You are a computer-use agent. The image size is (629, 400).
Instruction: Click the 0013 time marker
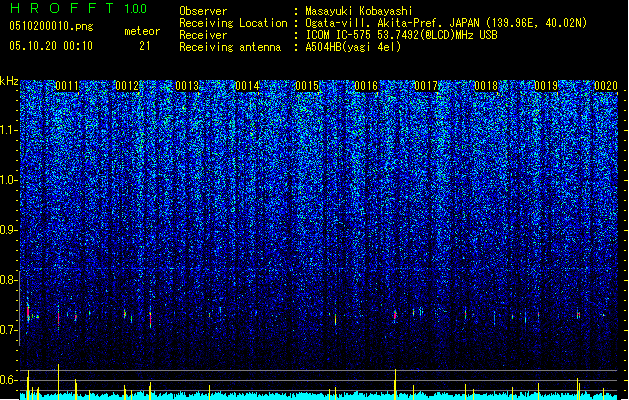pyautogui.click(x=187, y=86)
